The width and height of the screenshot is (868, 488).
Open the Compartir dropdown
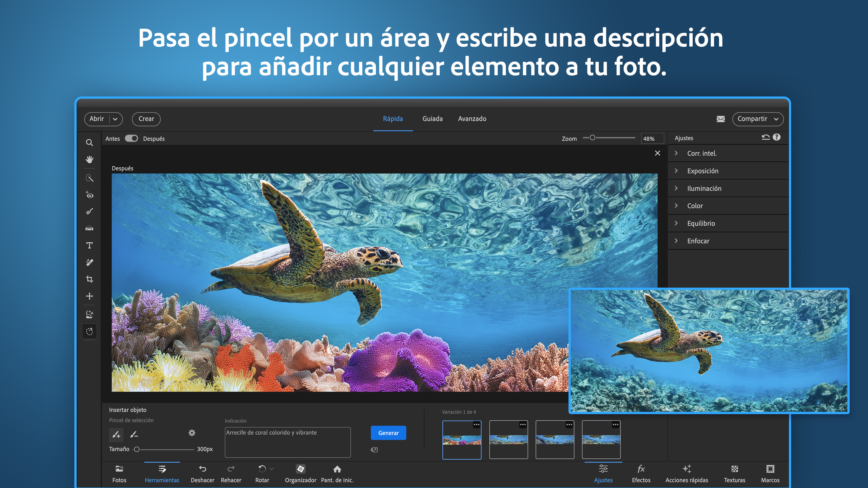[758, 119]
